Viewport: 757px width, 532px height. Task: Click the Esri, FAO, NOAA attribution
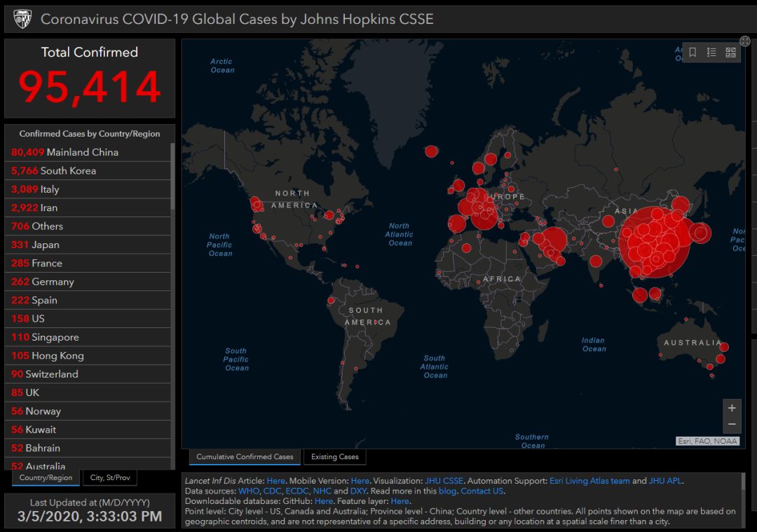click(x=707, y=441)
